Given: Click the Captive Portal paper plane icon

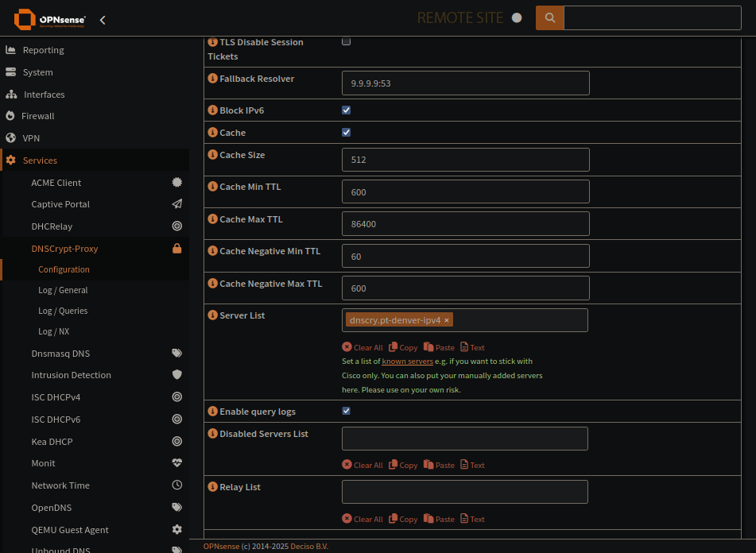Looking at the screenshot, I should [177, 203].
